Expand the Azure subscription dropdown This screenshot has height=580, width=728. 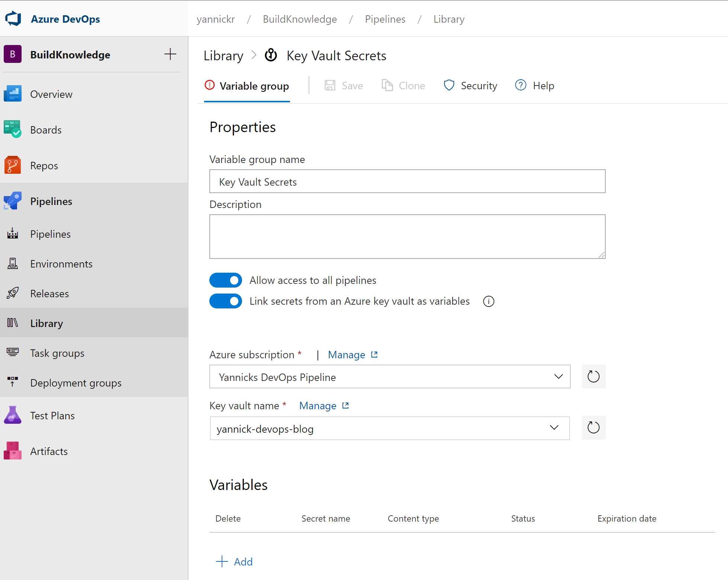(558, 376)
